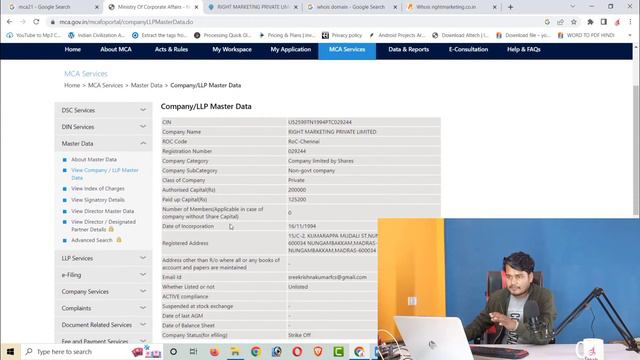Click the MCA Services breadcrumb link
The image size is (640, 360).
105,85
